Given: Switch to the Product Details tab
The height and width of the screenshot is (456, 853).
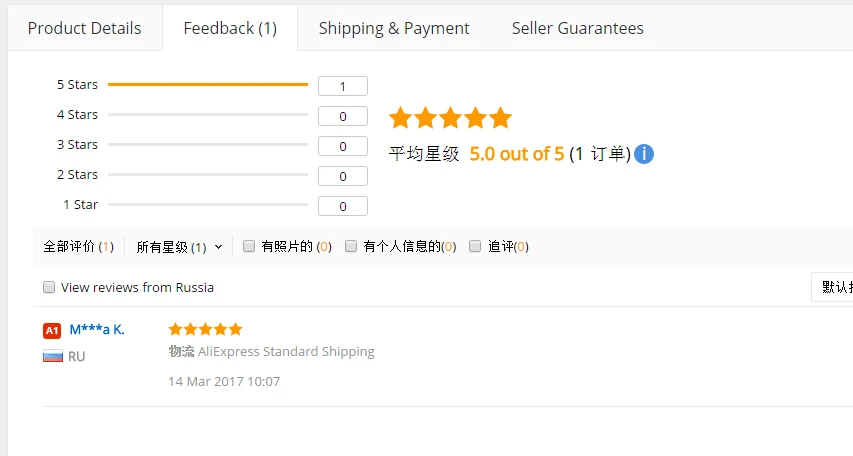Looking at the screenshot, I should 84,28.
